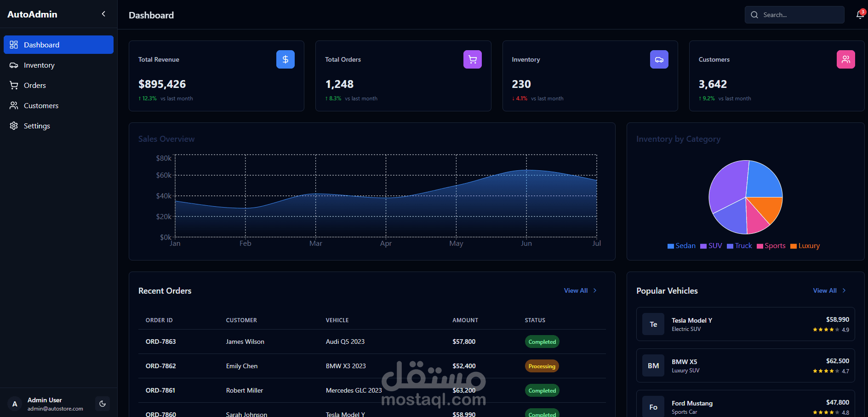Click order ORD-7861
This screenshot has height=417, width=868.
160,390
